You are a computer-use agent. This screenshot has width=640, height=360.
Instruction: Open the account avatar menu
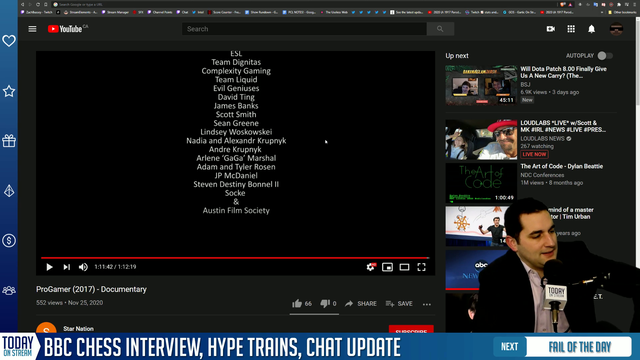[x=616, y=29]
